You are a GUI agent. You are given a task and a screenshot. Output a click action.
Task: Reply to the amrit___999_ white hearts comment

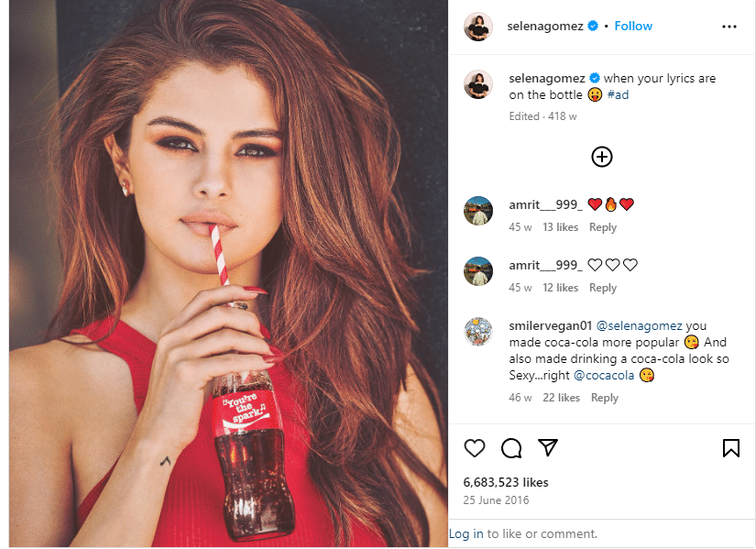[603, 288]
